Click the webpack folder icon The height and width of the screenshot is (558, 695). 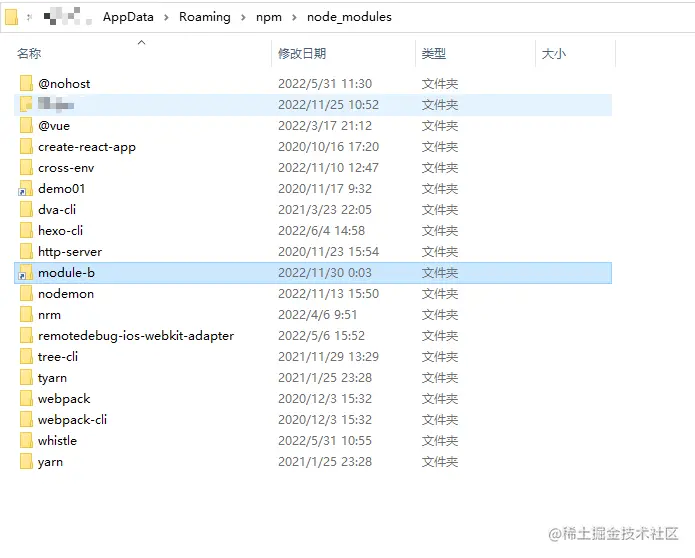point(26,398)
